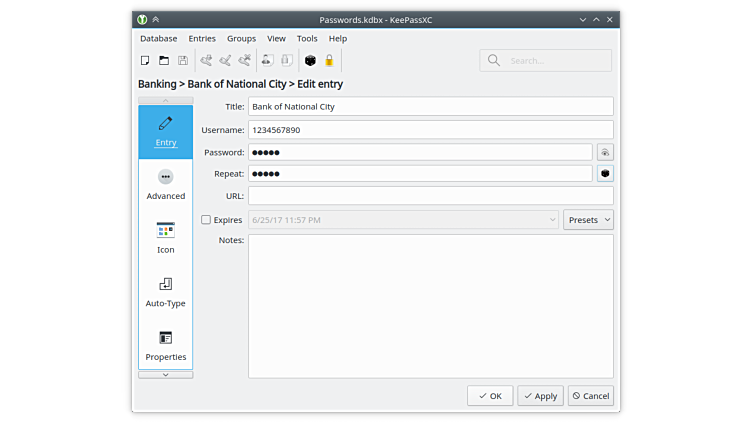Click the Apply button
The width and height of the screenshot is (752, 423).
click(540, 396)
